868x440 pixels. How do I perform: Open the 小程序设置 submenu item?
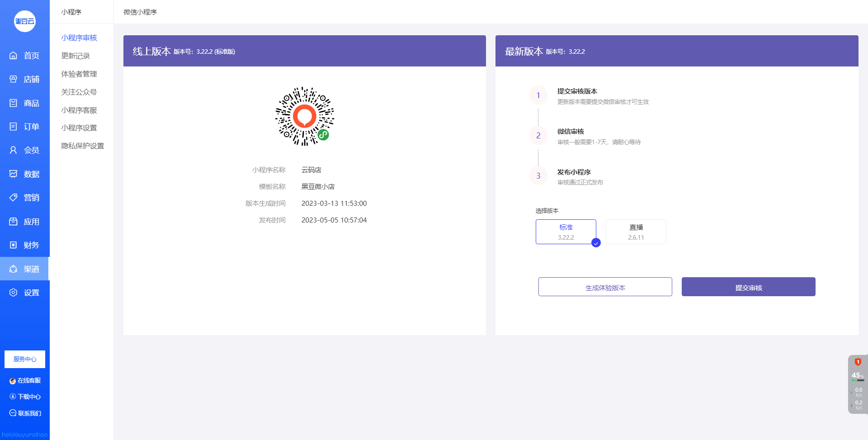(x=79, y=128)
